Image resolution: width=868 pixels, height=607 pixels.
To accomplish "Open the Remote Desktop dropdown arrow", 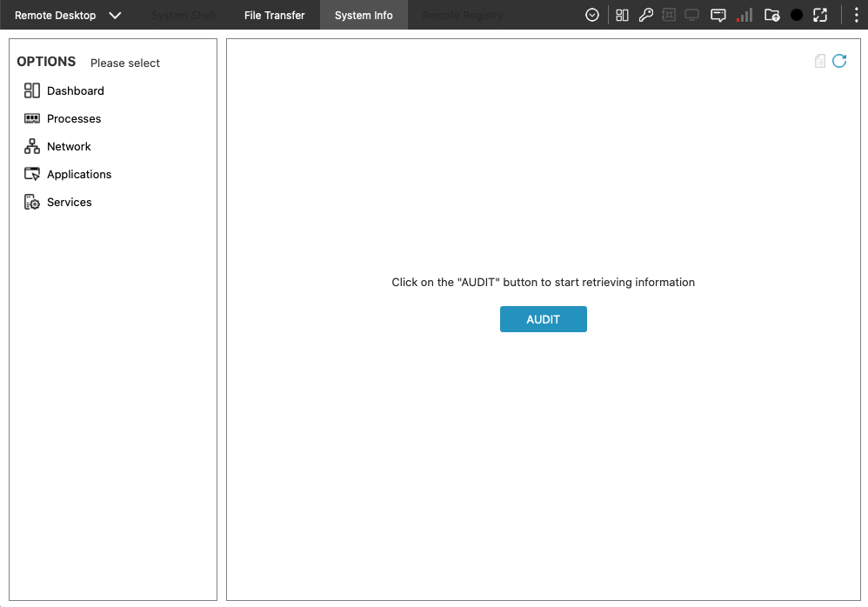I will click(115, 16).
